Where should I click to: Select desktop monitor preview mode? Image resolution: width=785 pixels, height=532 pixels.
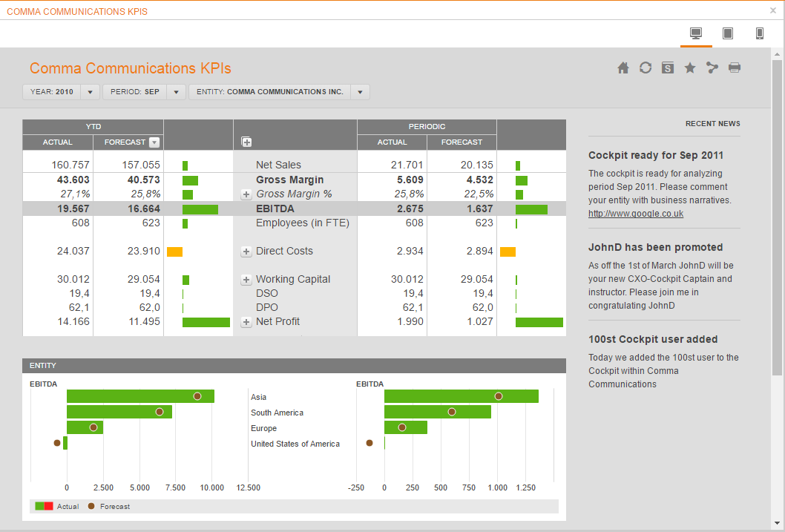coord(696,33)
